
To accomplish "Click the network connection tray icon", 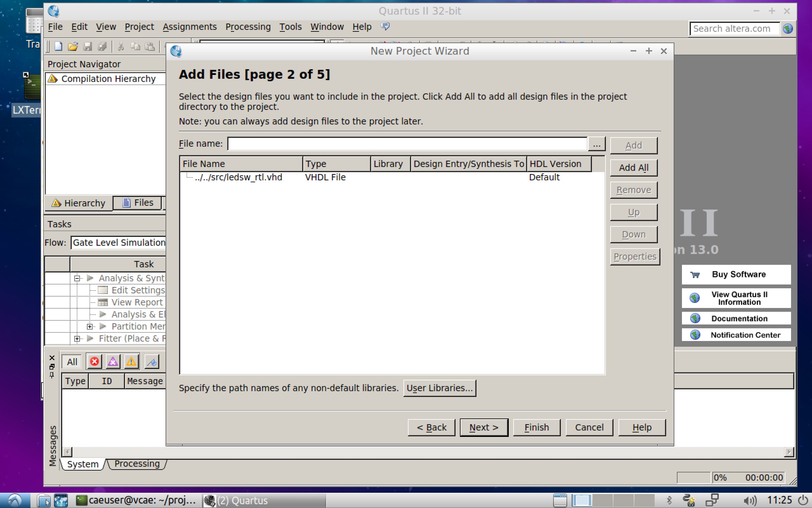I will click(711, 501).
